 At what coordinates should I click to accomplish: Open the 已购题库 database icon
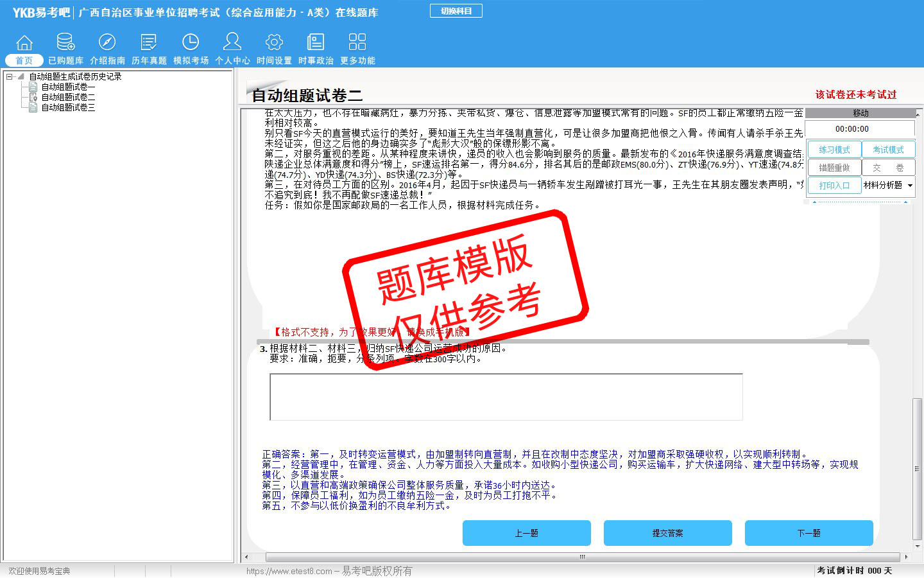(x=65, y=43)
